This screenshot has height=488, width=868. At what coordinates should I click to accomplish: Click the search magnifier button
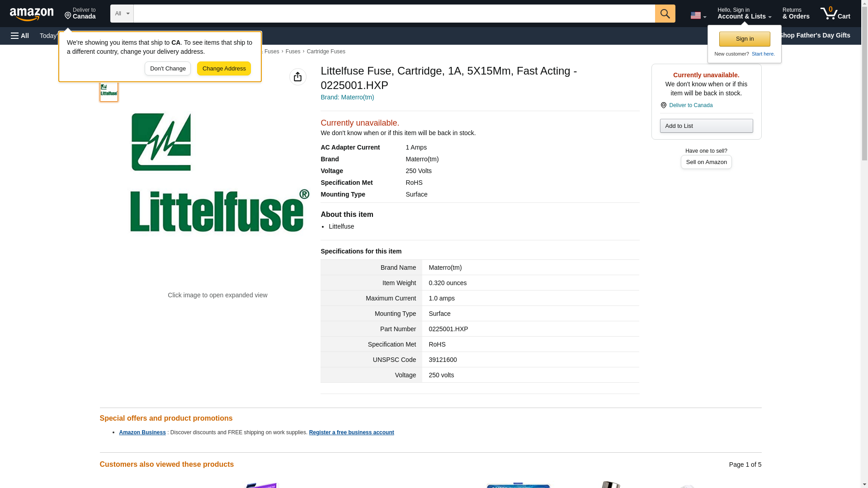pos(665,14)
